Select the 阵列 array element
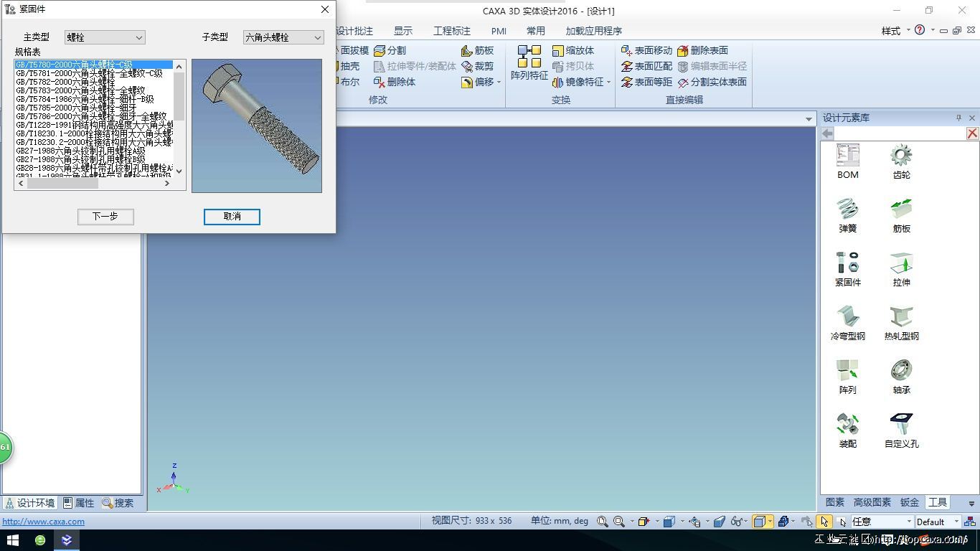This screenshot has height=551, width=980. (x=847, y=377)
